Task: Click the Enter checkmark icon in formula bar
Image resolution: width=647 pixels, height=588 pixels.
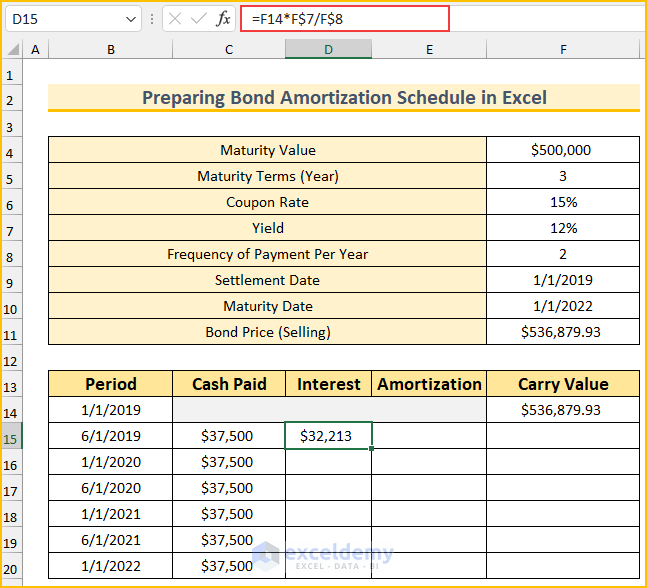Action: tap(199, 19)
